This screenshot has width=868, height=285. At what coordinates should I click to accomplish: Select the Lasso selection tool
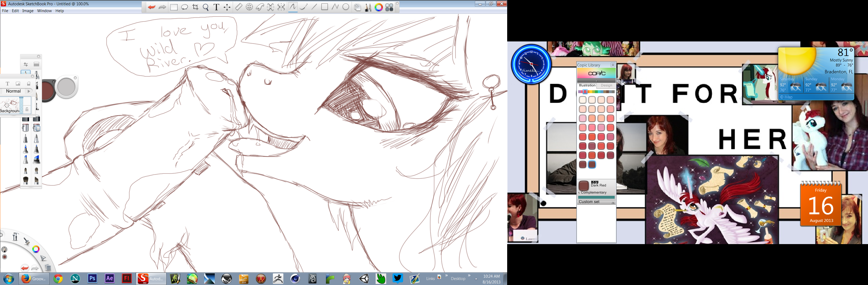pyautogui.click(x=184, y=7)
